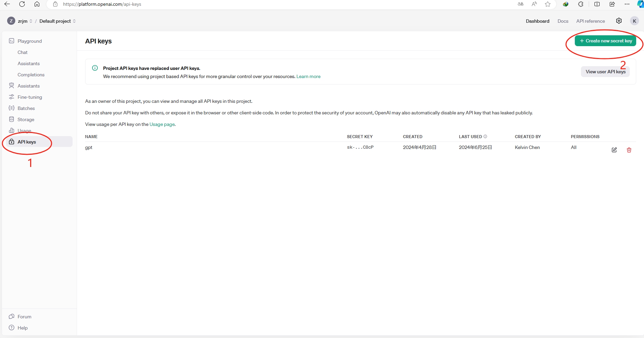
Task: Reload the page with the refresh icon
Action: pos(22,4)
